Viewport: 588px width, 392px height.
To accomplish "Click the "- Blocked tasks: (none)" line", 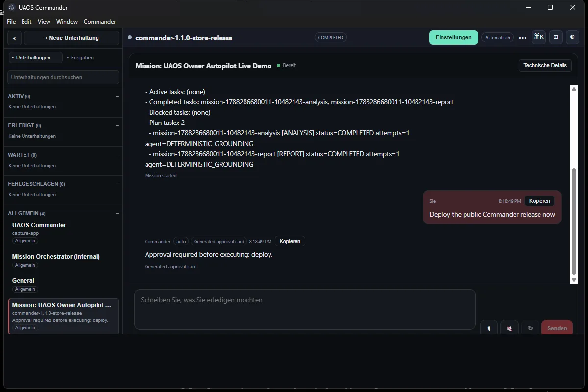I will click(x=178, y=112).
